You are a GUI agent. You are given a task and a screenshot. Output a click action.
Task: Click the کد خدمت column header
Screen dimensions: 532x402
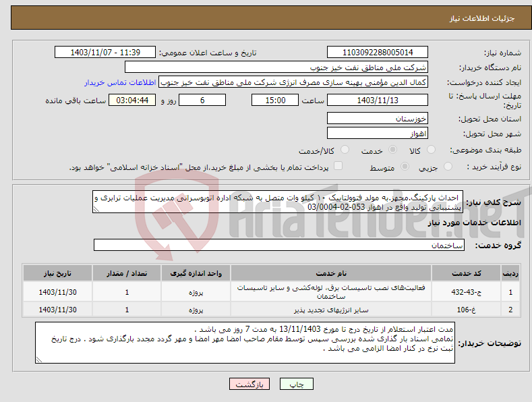click(x=467, y=273)
